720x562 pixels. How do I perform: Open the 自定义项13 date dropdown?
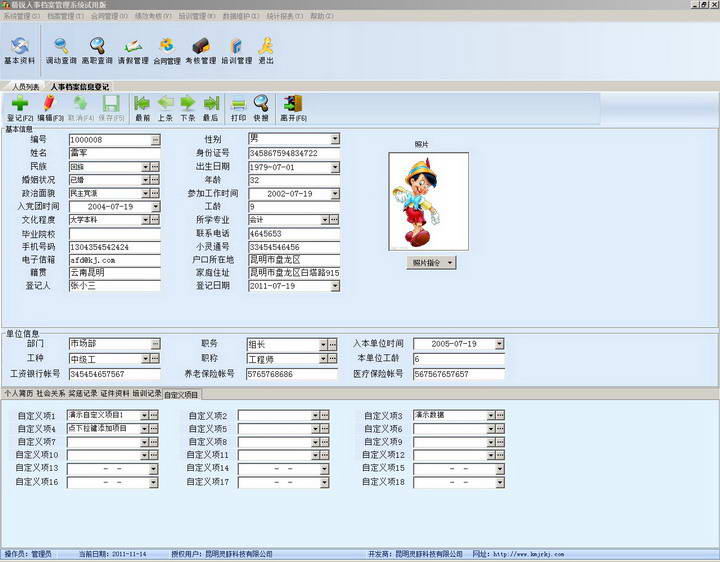pyautogui.click(x=153, y=469)
